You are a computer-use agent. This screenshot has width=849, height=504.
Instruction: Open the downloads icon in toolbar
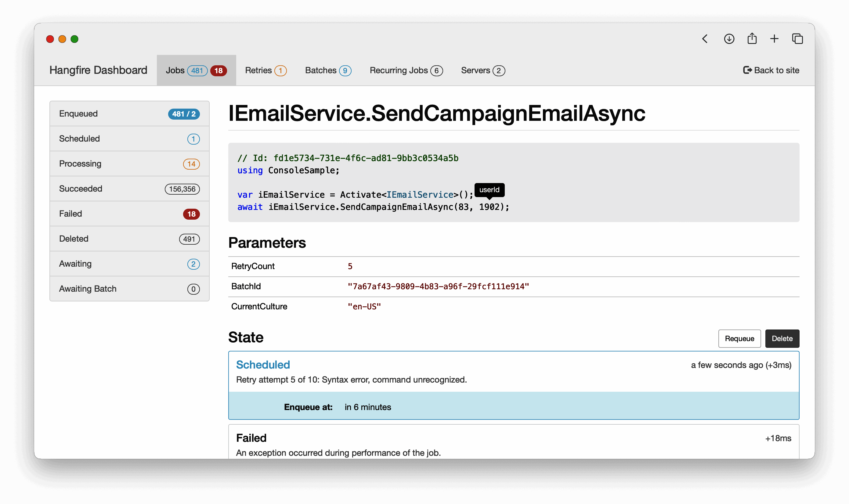tap(729, 39)
